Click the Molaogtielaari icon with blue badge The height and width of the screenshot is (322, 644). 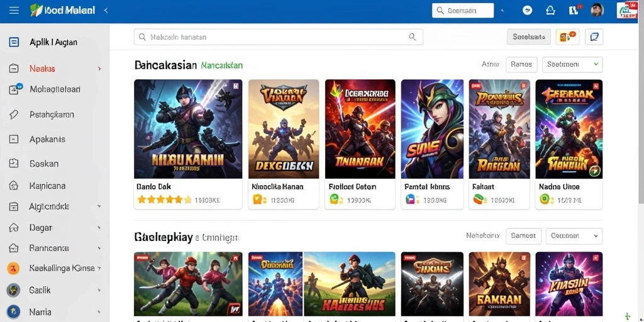pos(15,89)
